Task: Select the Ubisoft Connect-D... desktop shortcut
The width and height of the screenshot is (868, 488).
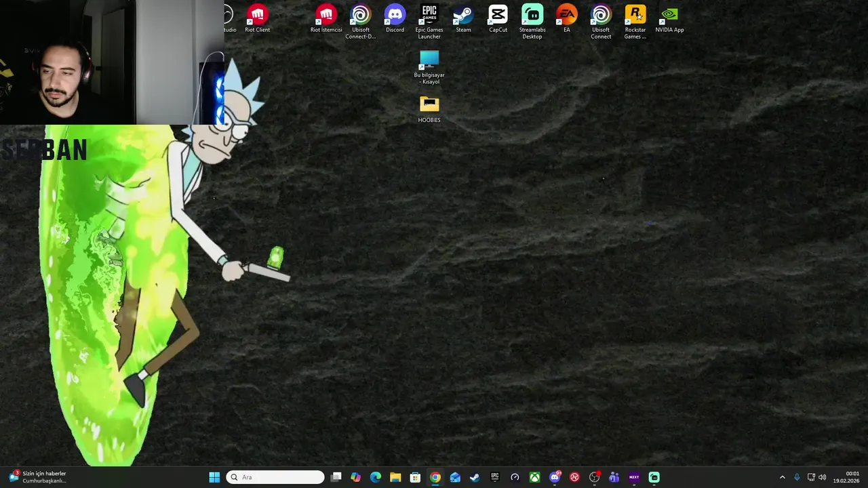Action: [360, 22]
